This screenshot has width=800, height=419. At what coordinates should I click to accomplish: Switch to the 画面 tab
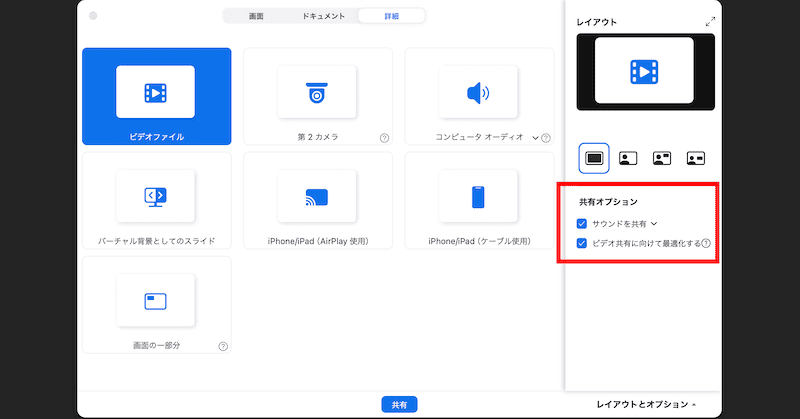256,16
